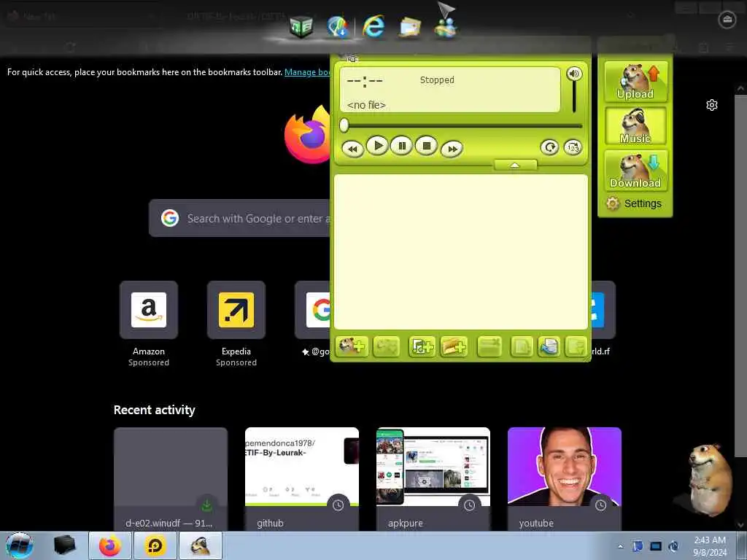Click the track seek bar in the player
Screen dimensions: 747x560
(x=461, y=125)
